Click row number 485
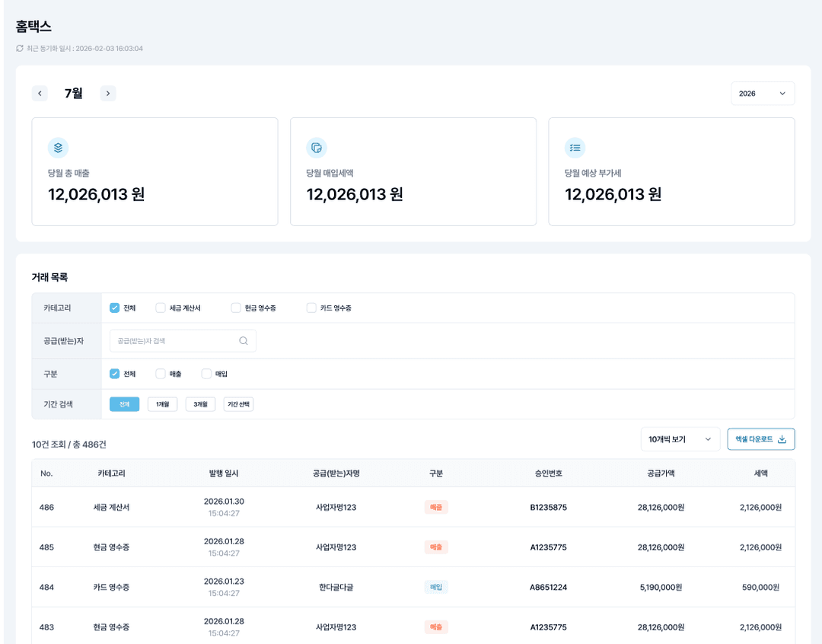This screenshot has width=822, height=644. 46,547
